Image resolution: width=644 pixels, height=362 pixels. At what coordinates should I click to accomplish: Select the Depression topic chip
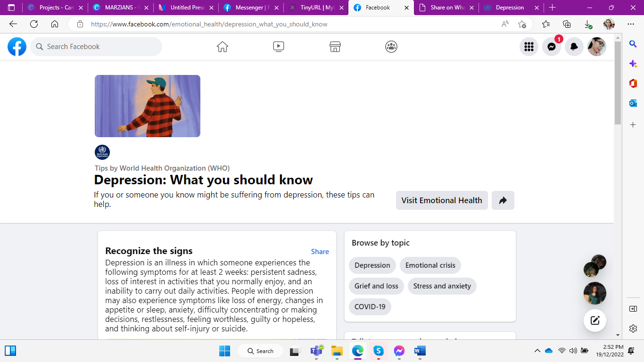coord(372,265)
